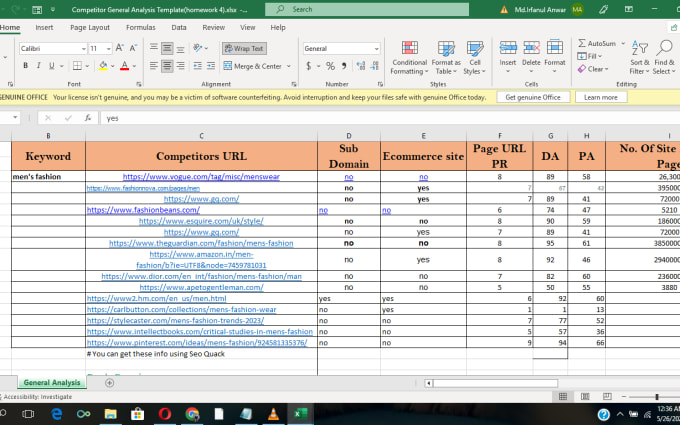
Task: Click Get genuine Office button
Action: 533,97
